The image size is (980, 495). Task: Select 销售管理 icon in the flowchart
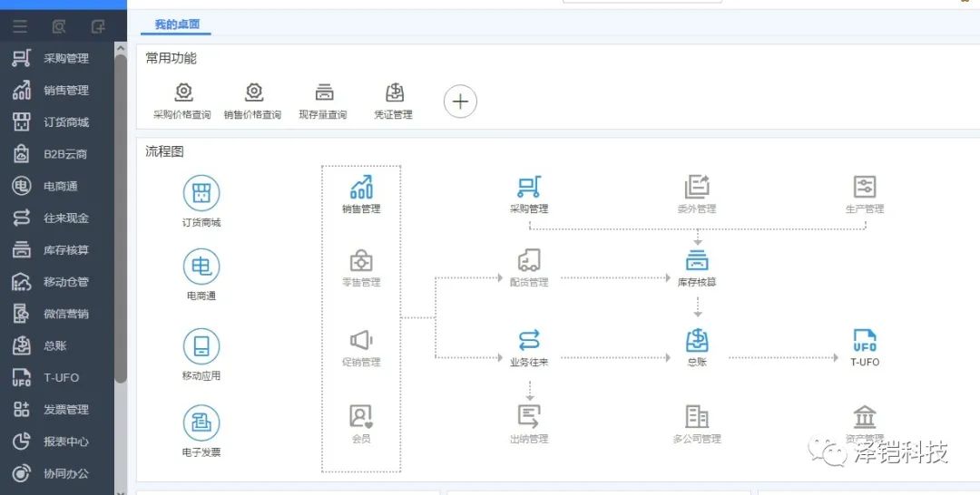361,188
